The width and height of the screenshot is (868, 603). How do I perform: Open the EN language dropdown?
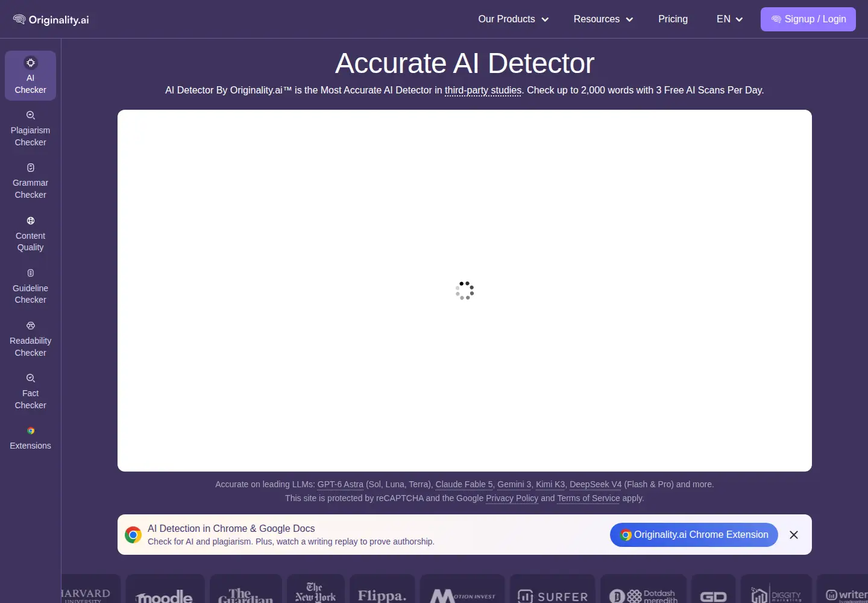(729, 19)
